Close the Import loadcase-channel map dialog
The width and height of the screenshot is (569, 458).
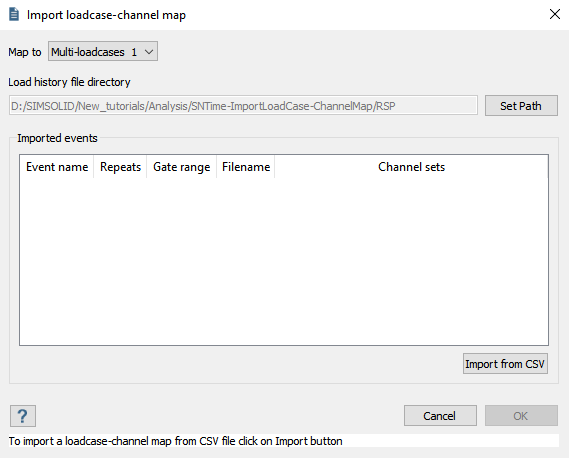pos(554,15)
